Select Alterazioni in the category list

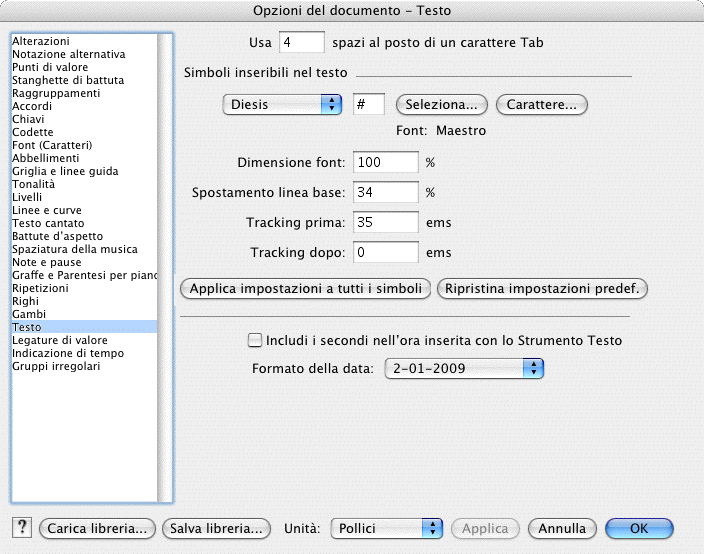[x=41, y=41]
